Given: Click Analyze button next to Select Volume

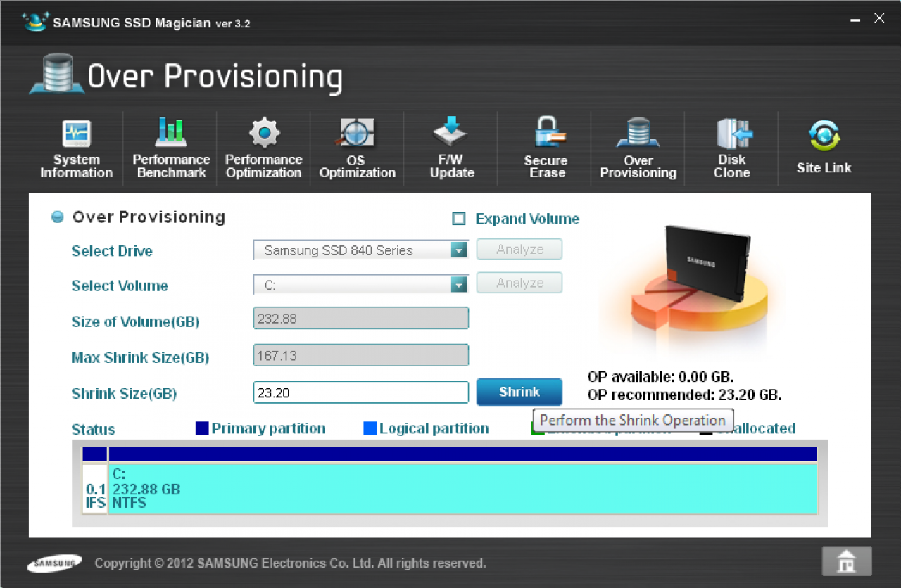Looking at the screenshot, I should (519, 283).
